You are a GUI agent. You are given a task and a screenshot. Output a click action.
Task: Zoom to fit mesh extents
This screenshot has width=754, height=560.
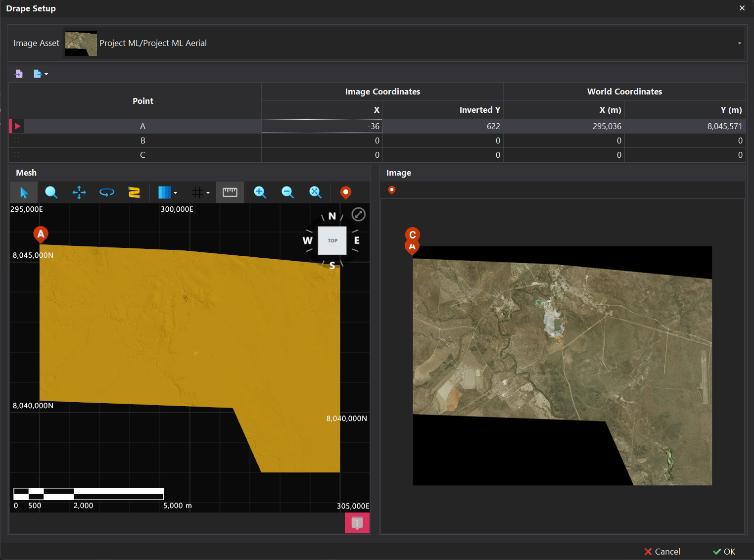coord(316,192)
